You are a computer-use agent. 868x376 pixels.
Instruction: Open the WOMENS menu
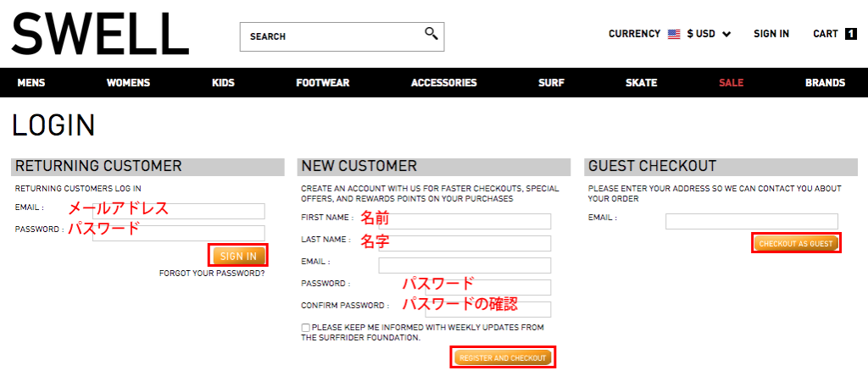[129, 83]
